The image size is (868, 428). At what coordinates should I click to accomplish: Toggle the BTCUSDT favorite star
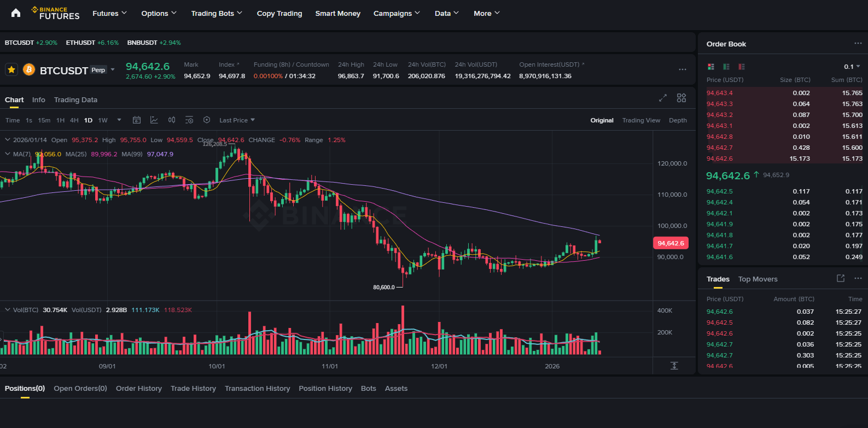pos(11,70)
